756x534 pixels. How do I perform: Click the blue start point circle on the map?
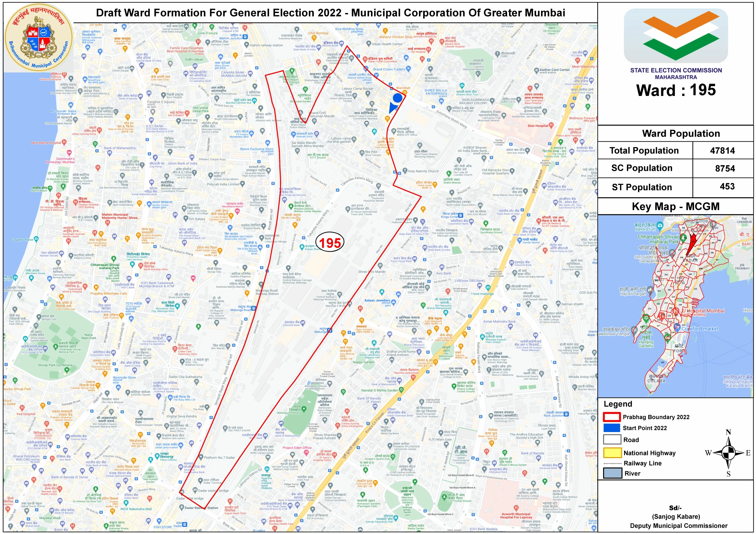[x=397, y=98]
